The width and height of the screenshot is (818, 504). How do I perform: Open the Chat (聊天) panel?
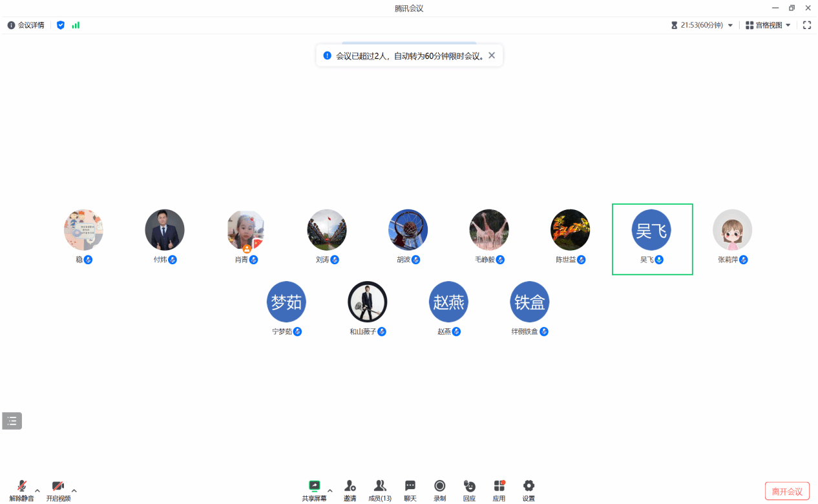point(410,487)
